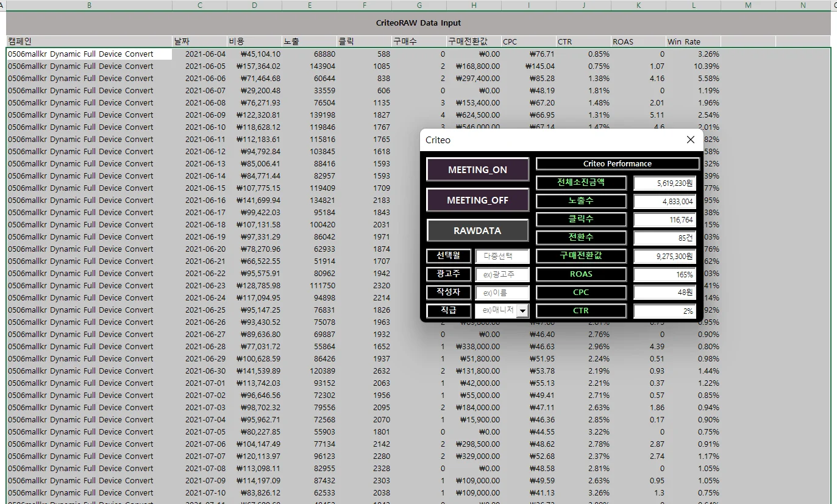Click the 구매수 header cell

419,41
